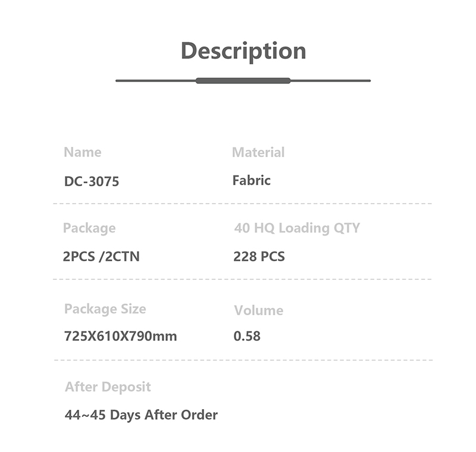Select the 40 HQ Loading QTY label
The height and width of the screenshot is (452, 476).
(297, 228)
